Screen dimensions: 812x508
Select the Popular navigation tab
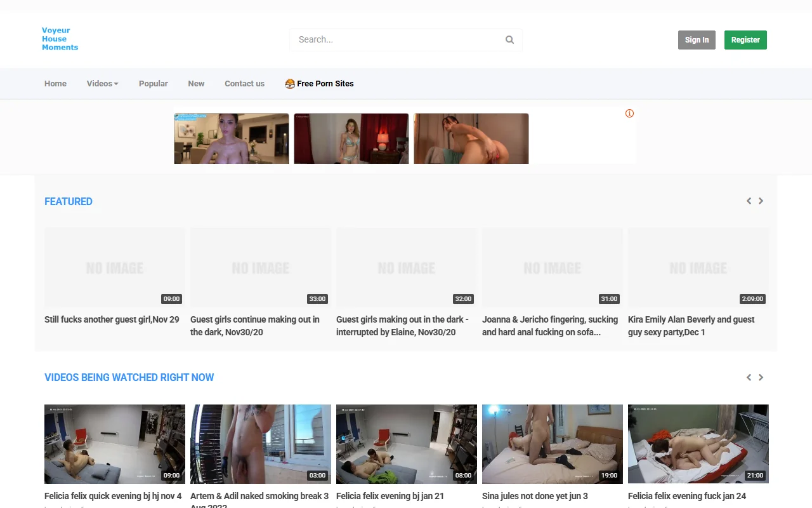click(153, 83)
